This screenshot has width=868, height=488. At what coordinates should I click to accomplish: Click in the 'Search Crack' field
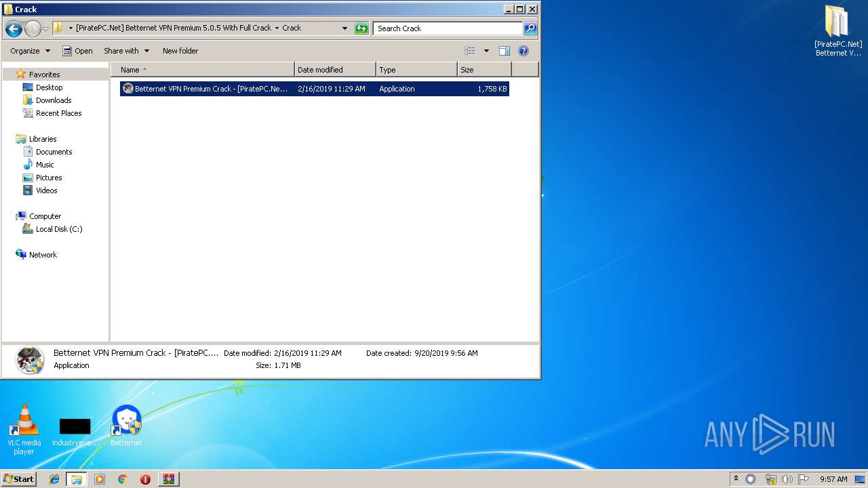(448, 28)
